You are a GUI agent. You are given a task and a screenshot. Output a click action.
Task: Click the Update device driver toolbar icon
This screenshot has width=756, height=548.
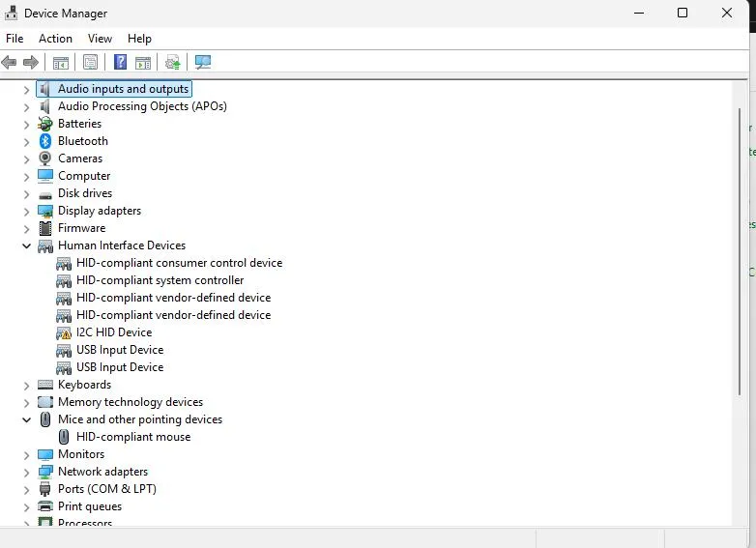(173, 62)
